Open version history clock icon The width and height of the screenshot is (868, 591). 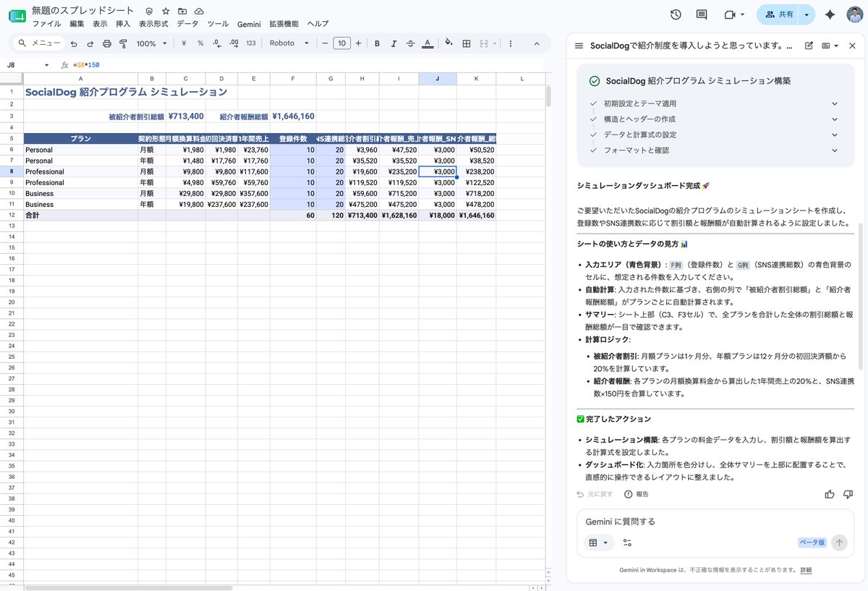676,14
